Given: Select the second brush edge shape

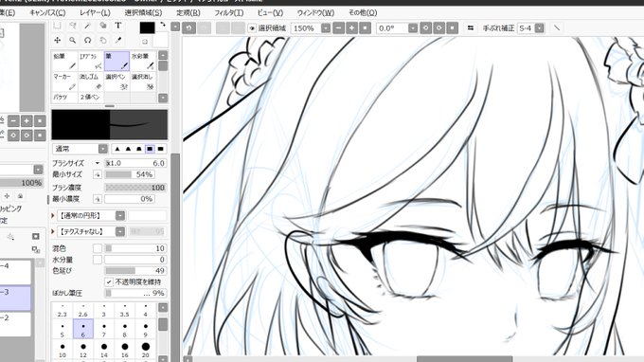Looking at the screenshot, I should click(x=128, y=149).
